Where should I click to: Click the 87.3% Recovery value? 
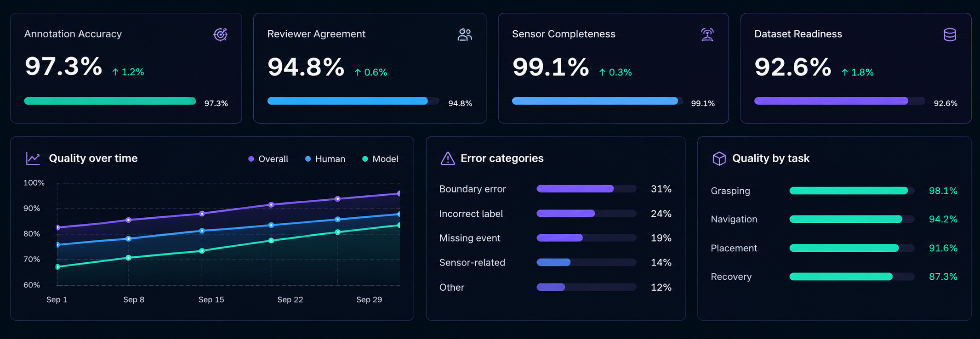coord(943,277)
